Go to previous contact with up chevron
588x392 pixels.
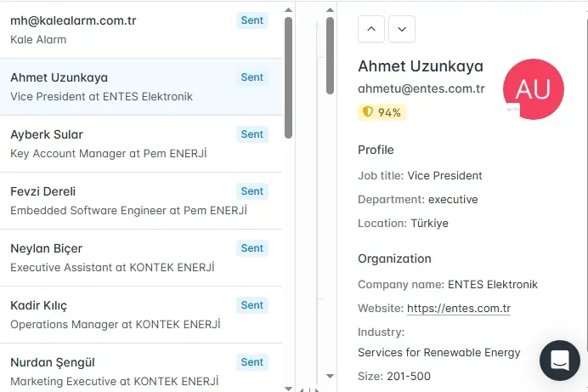click(x=370, y=28)
